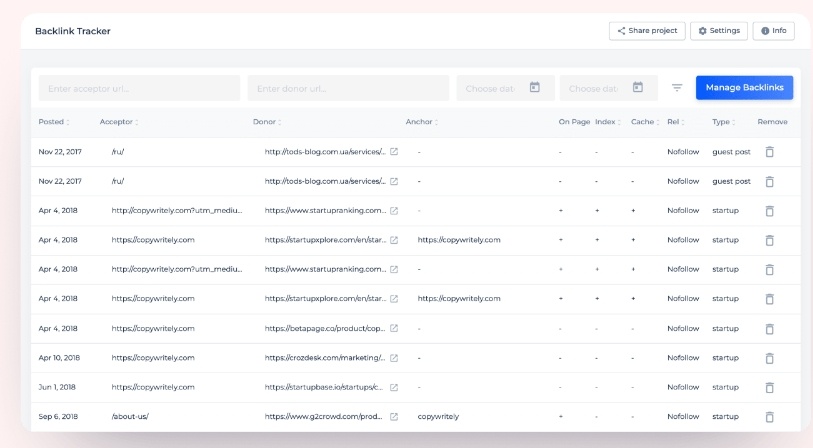Click https://startupbase.io/startups/c.. donor URL
This screenshot has width=813, height=448.
point(324,387)
